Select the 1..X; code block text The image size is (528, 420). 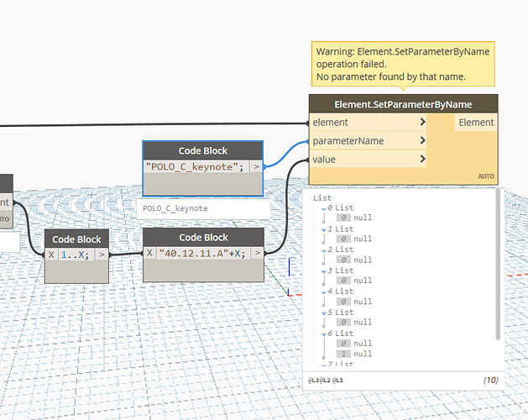coord(76,255)
